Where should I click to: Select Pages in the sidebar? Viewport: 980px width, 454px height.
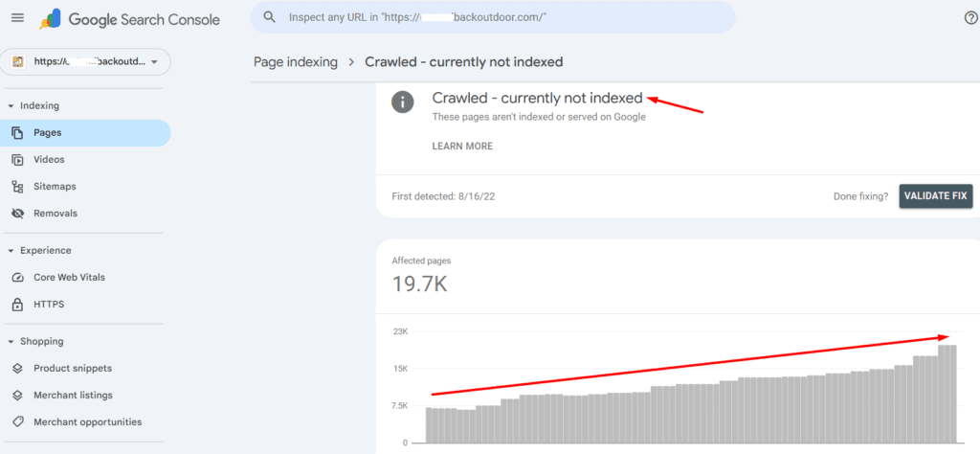[48, 133]
